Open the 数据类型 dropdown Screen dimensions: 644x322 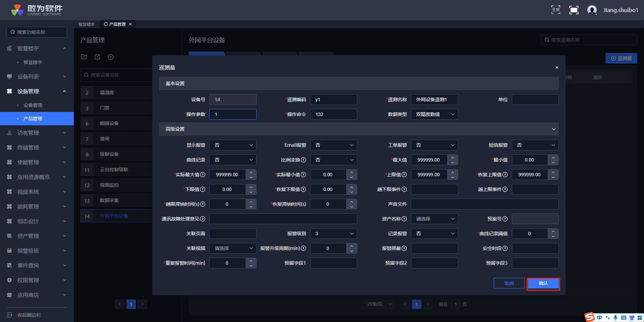point(434,114)
